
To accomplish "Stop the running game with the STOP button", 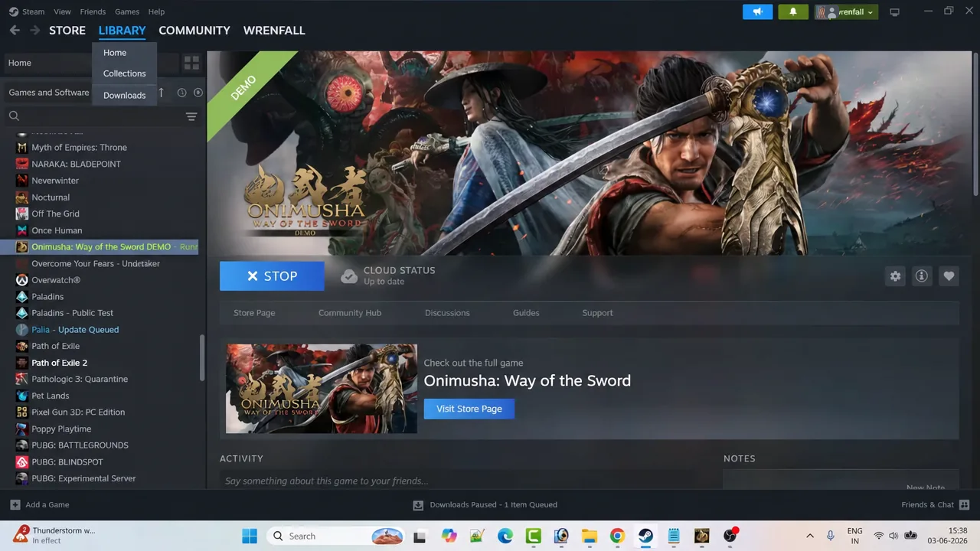I will (x=272, y=276).
